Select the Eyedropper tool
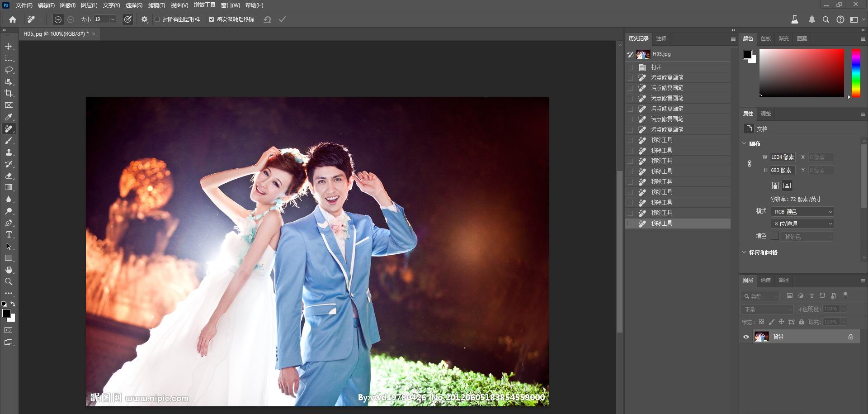Screen dimensions: 868x414 pos(9,117)
